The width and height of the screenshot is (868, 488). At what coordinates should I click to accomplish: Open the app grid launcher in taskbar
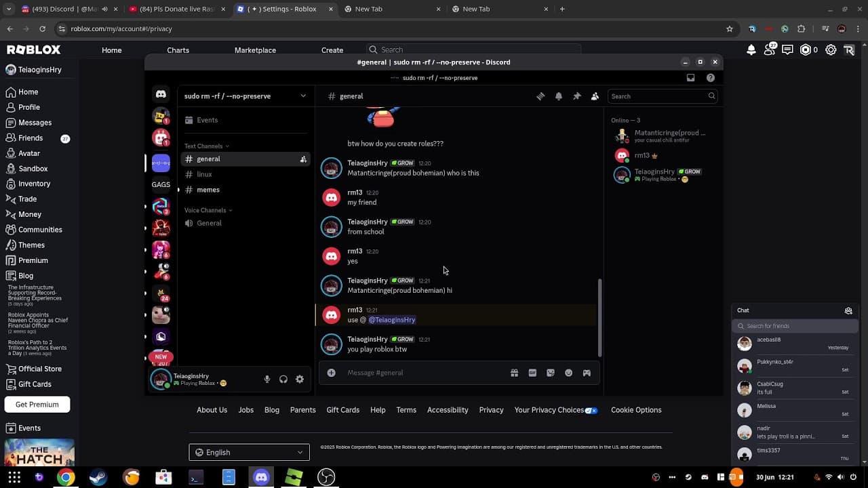(14, 477)
